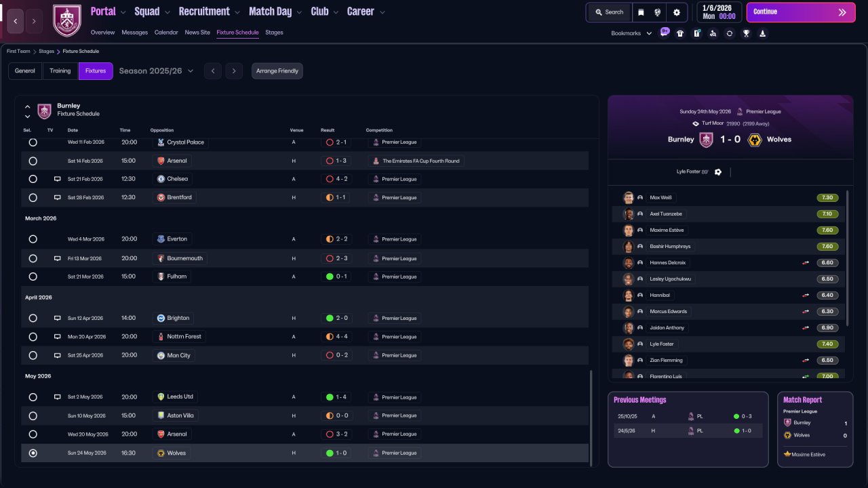Viewport: 868px width, 488px height.
Task: Click the Everton club badge
Action: click(161, 239)
